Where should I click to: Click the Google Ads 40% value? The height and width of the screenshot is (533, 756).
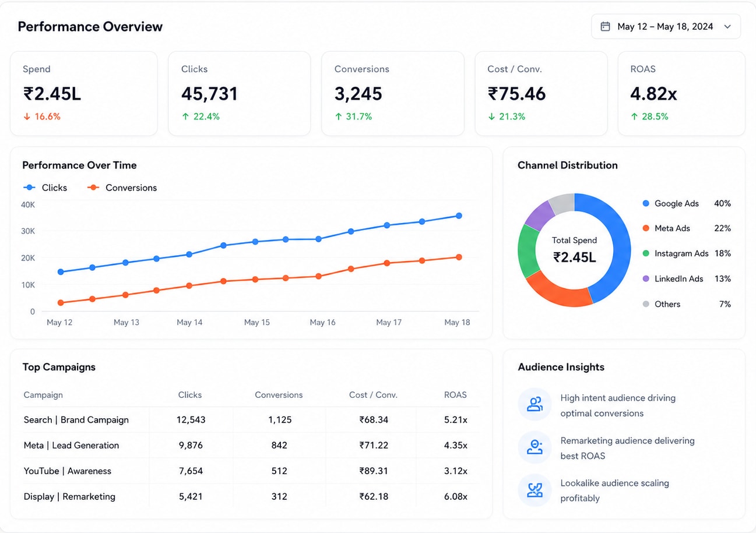click(x=722, y=203)
